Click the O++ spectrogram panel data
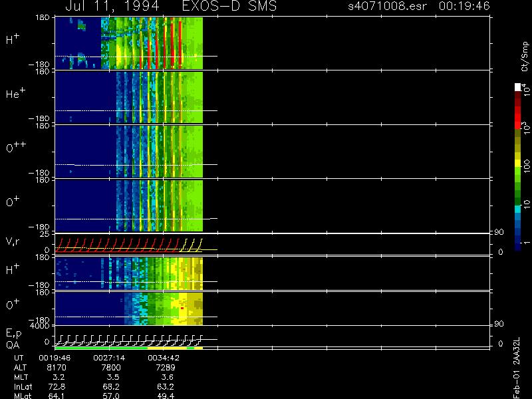This screenshot has height=399, width=532. click(129, 152)
